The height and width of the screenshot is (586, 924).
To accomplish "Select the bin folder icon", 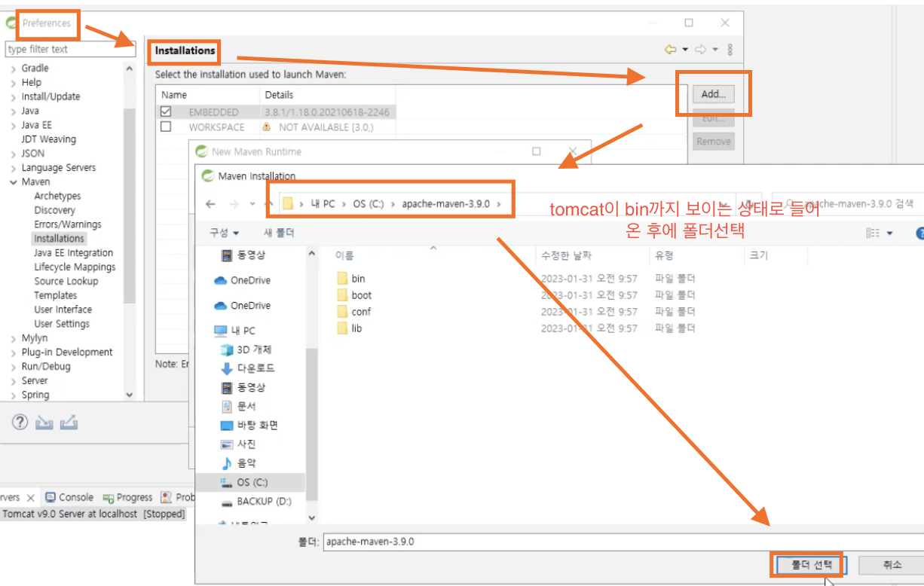I will coord(343,279).
